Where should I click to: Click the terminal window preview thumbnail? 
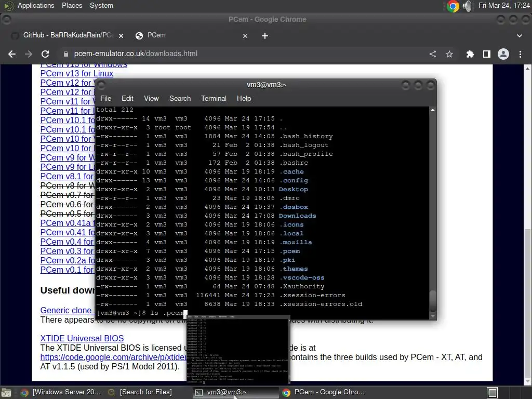tap(238, 350)
